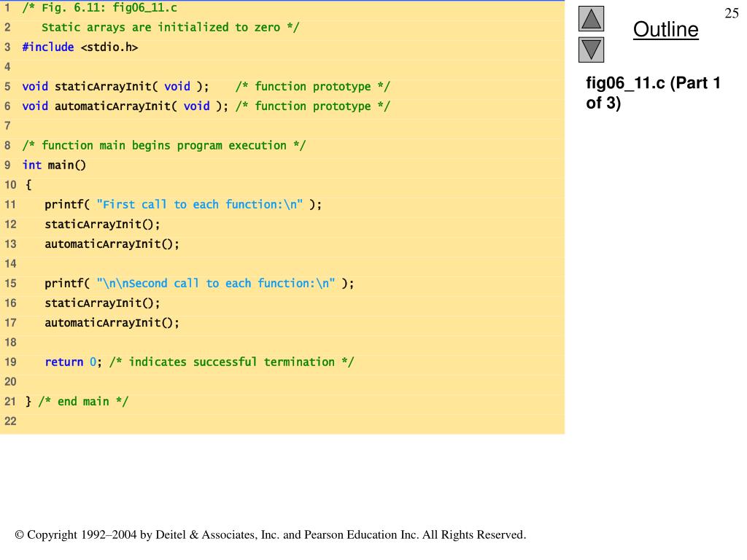The width and height of the screenshot is (747, 560).
Task: Select the title 'fig06_11.c (Part 1 of 3)'
Action: click(653, 93)
